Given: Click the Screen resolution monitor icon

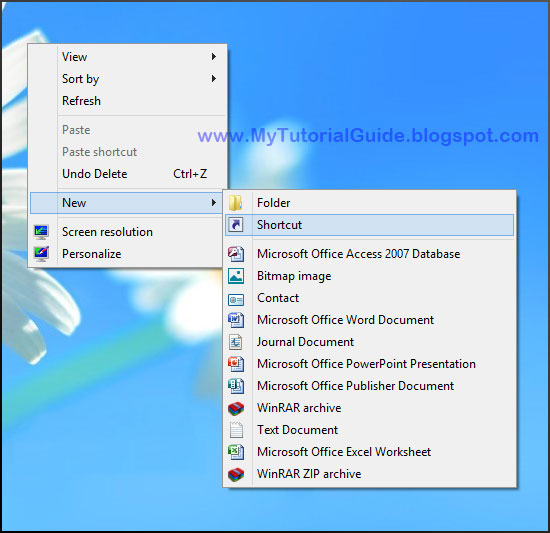Looking at the screenshot, I should tap(41, 232).
